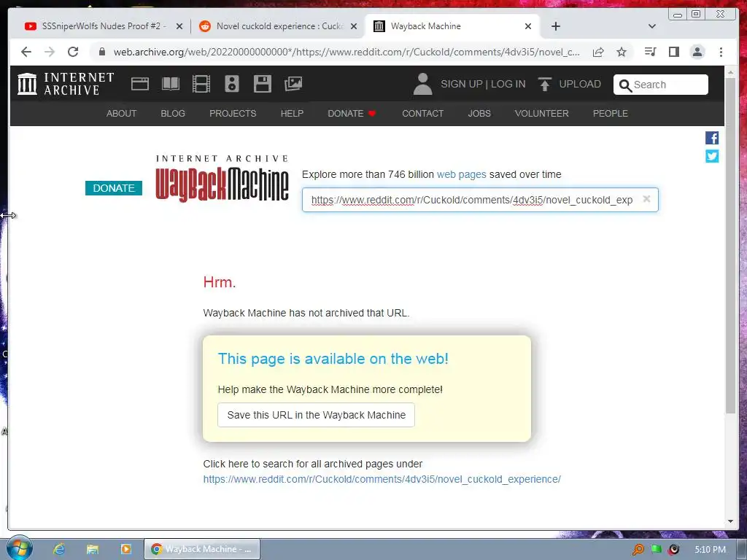Click the Upload arrow icon
The height and width of the screenshot is (560, 747).
click(544, 85)
